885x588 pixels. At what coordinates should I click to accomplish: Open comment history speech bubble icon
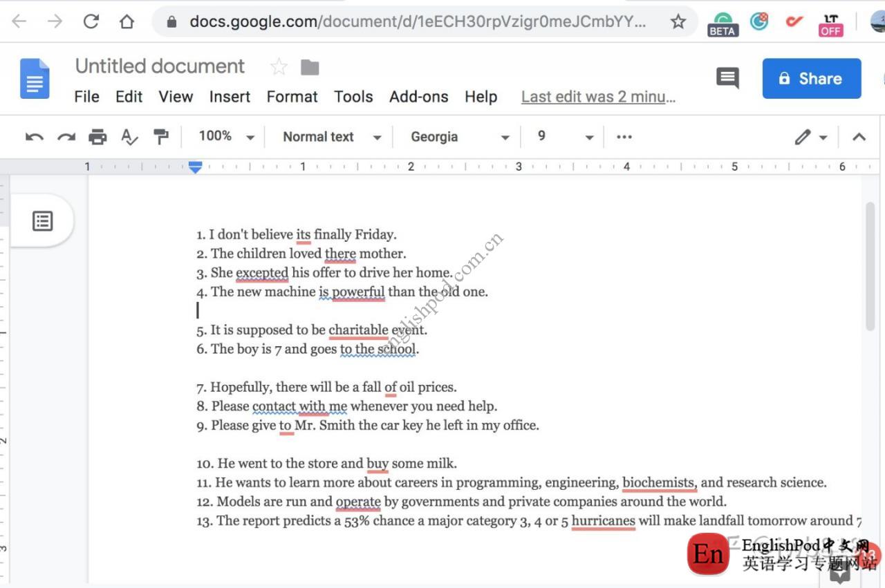[x=727, y=78]
